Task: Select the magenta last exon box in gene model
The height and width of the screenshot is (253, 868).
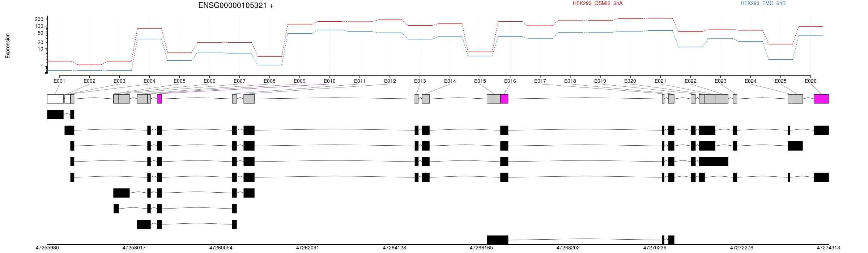Action: pyautogui.click(x=821, y=99)
